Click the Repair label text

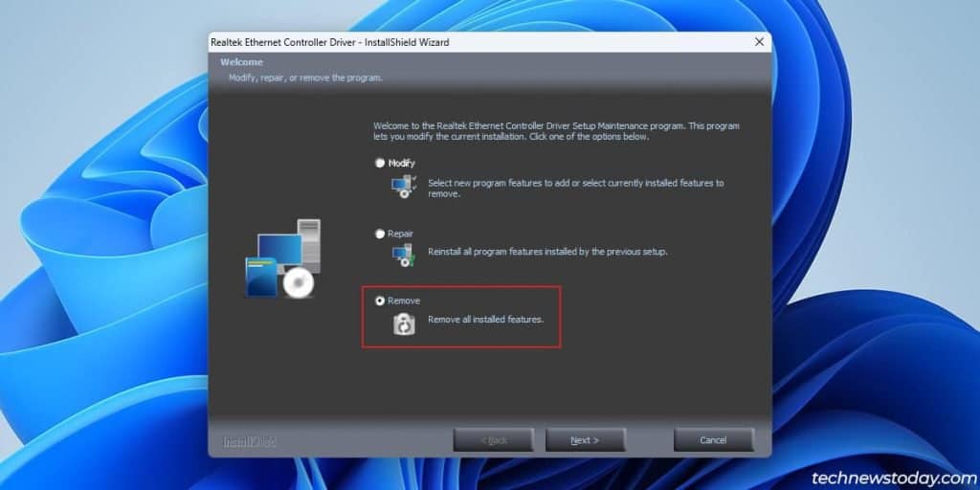point(400,234)
